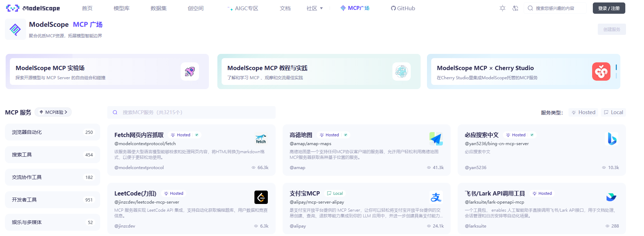The width and height of the screenshot is (644, 236).
Task: Click author @amap on 高德地图 card
Action: [x=297, y=168]
